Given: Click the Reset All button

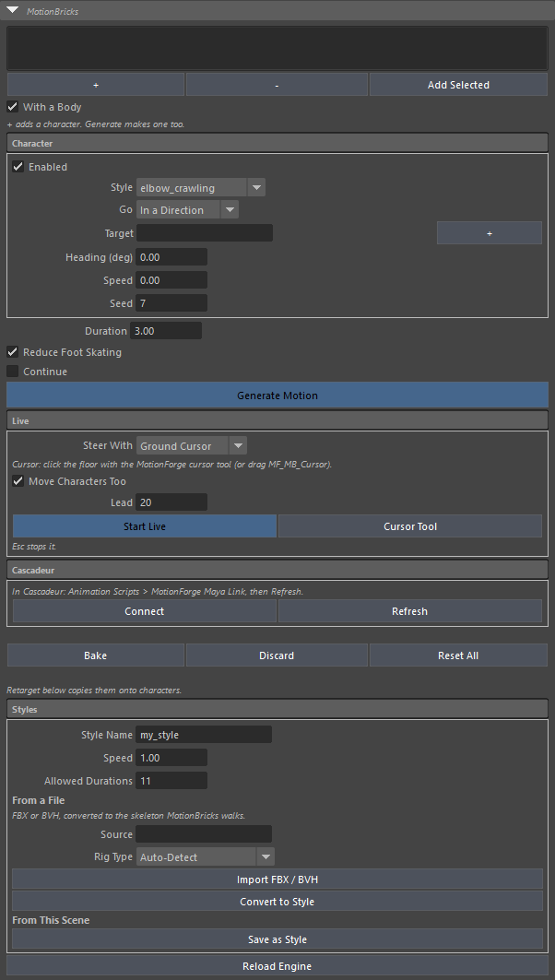Looking at the screenshot, I should click(458, 655).
